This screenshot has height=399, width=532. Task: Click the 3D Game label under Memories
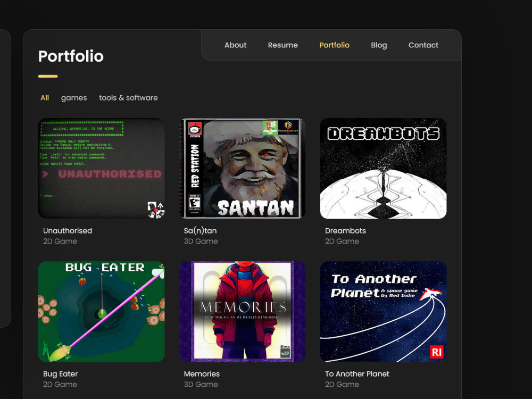pyautogui.click(x=201, y=385)
